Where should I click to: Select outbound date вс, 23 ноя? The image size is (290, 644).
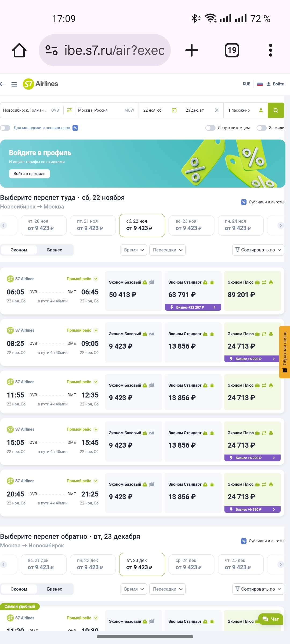191,225
